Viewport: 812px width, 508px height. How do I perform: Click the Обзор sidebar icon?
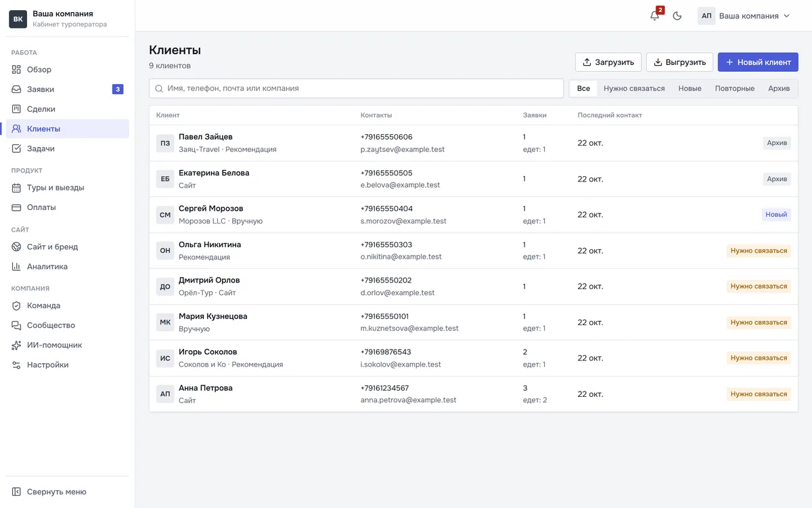17,70
